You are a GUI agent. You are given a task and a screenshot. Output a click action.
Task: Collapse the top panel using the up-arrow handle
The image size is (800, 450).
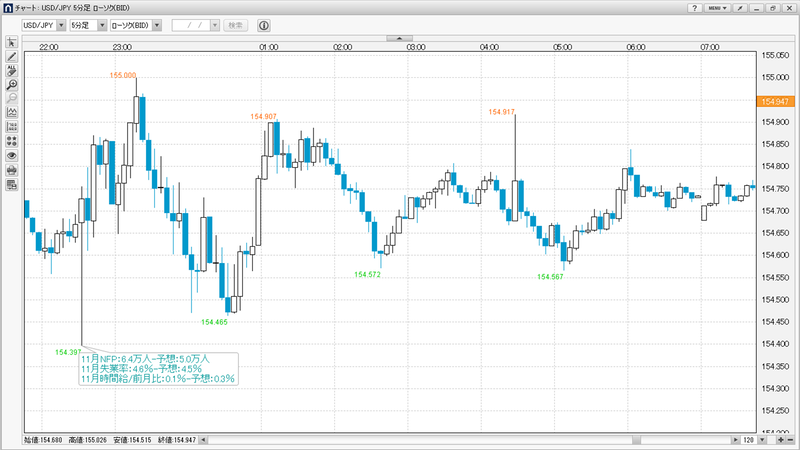[399, 38]
